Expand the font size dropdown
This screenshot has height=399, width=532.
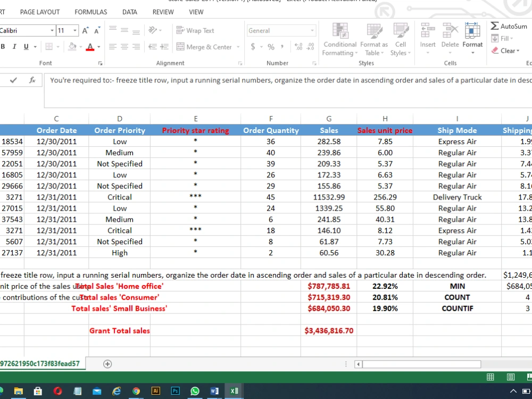coord(75,30)
